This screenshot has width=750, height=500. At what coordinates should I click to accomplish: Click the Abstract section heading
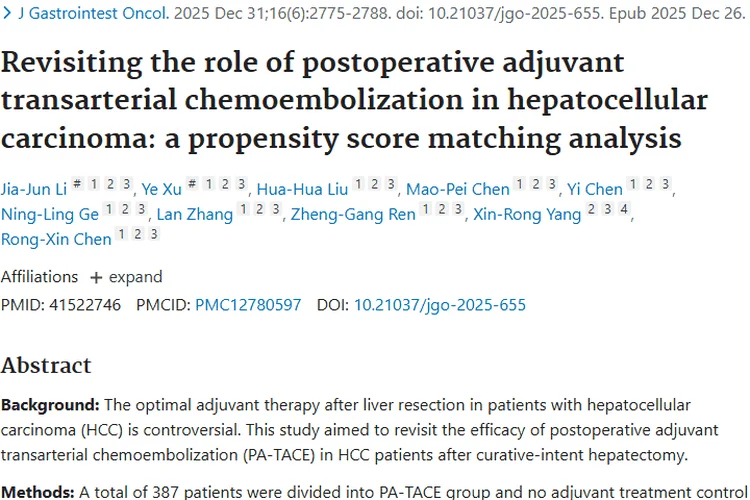tap(46, 365)
